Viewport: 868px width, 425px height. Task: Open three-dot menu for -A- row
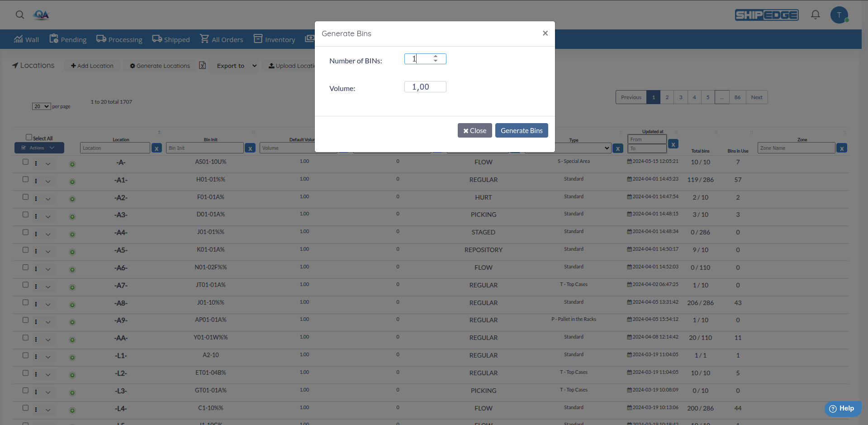36,163
